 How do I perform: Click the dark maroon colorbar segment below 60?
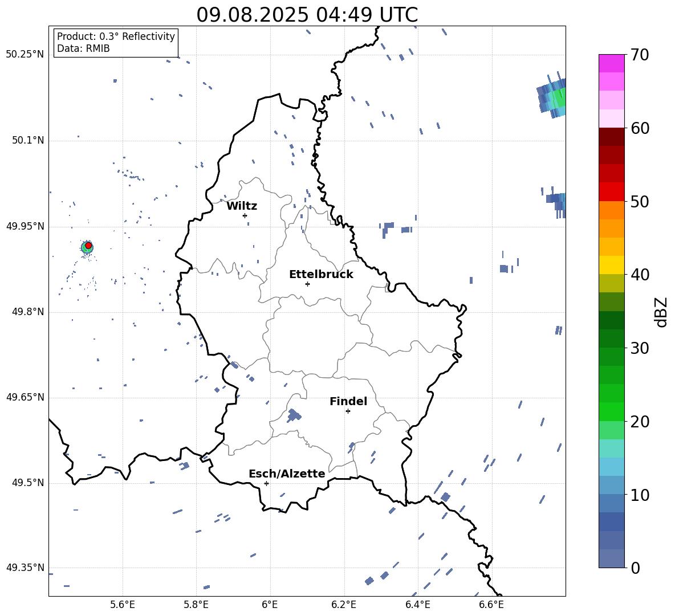coord(611,137)
